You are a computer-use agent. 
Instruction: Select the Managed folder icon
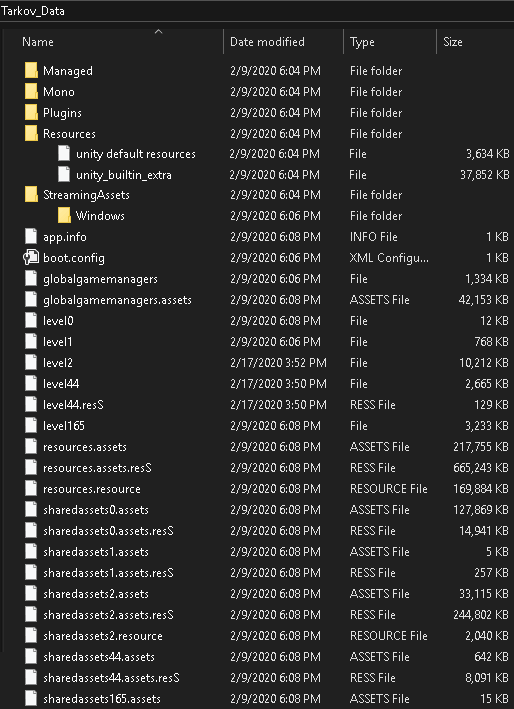(x=31, y=71)
